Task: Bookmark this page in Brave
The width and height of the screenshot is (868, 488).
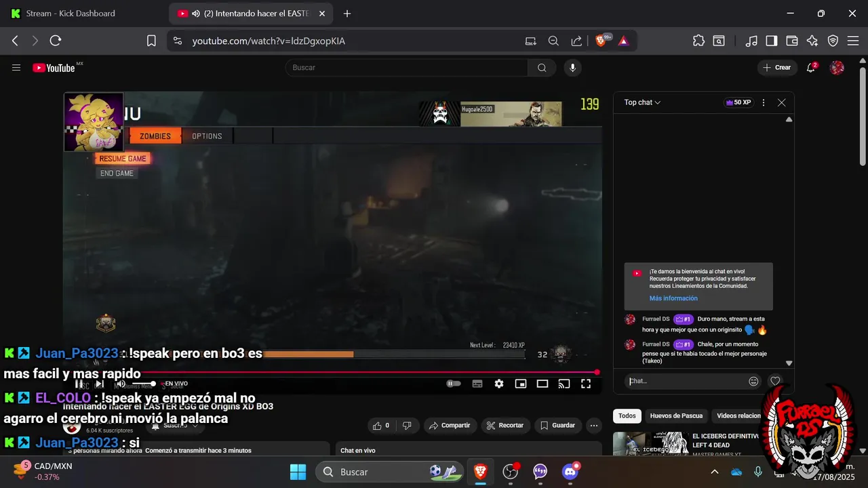Action: pos(151,41)
